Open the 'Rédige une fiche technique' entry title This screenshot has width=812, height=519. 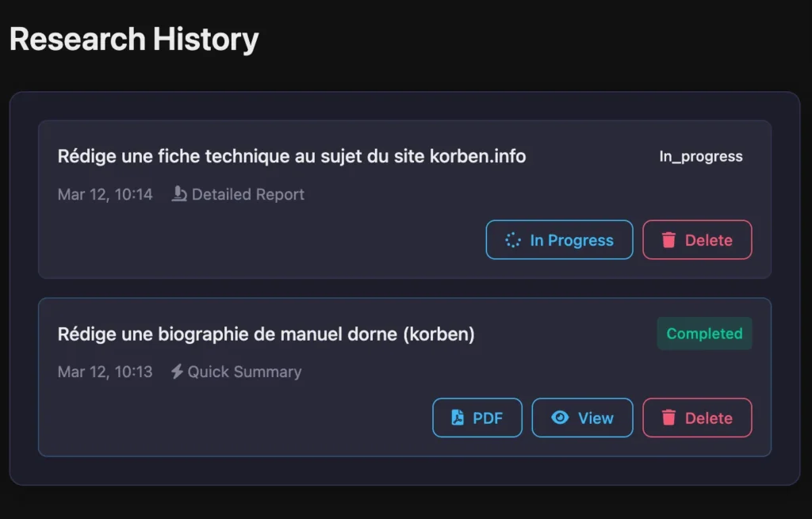click(292, 156)
